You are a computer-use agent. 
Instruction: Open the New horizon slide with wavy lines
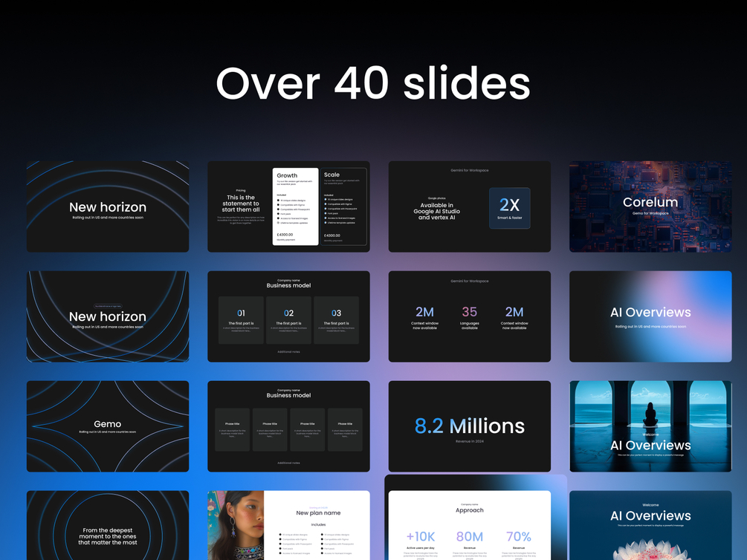108,316
